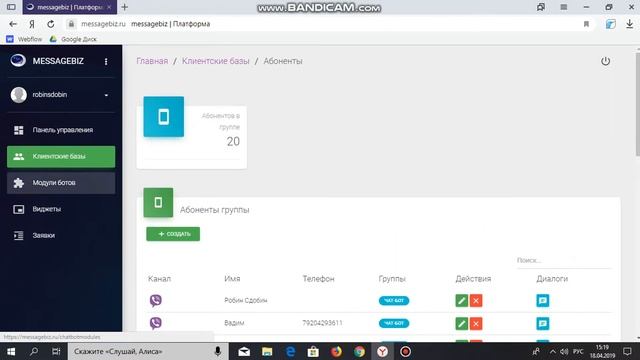Edit subscriber Вадим with the pencil icon
Viewport: 640px width, 360px height.
pyautogui.click(x=462, y=324)
